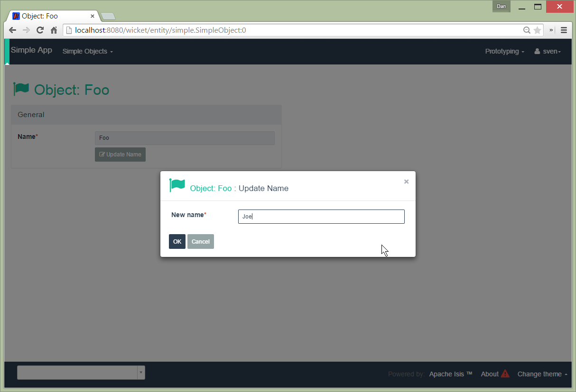Viewport: 576px width, 392px height.
Task: Open the footer bookmarks combo box arrow
Action: (141, 373)
